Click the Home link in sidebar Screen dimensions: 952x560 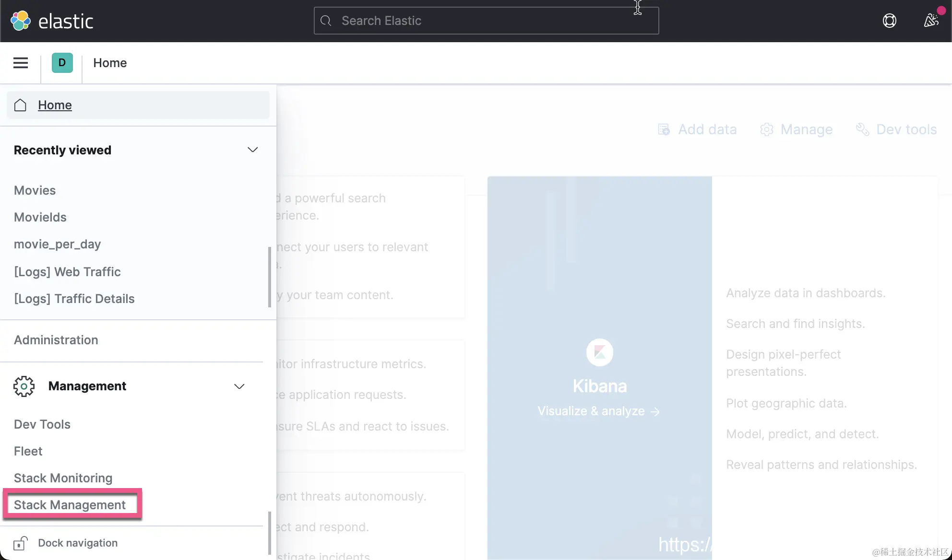pos(55,105)
